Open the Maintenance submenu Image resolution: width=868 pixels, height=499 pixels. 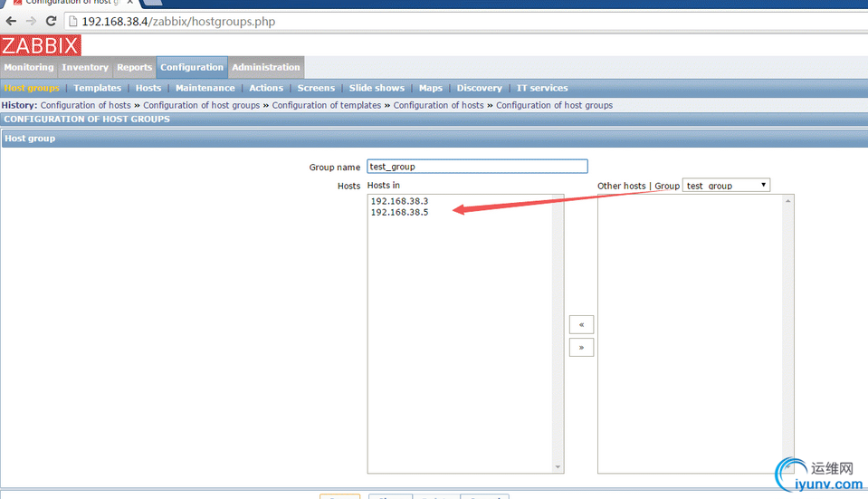point(205,88)
